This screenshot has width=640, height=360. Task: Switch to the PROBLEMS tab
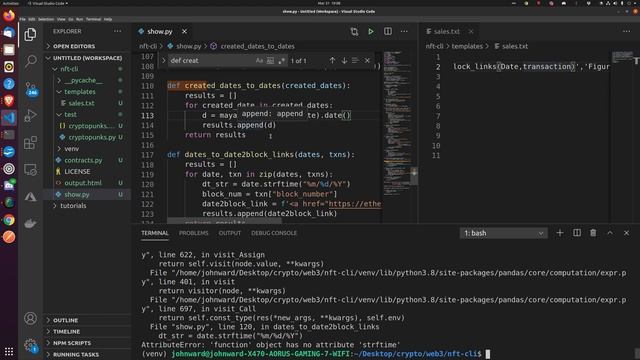193,233
